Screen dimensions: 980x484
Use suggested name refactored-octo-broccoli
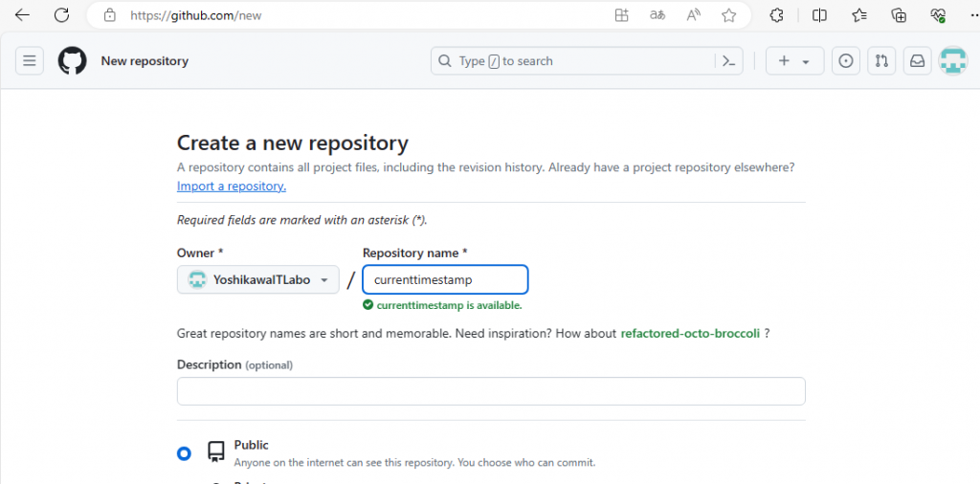690,333
